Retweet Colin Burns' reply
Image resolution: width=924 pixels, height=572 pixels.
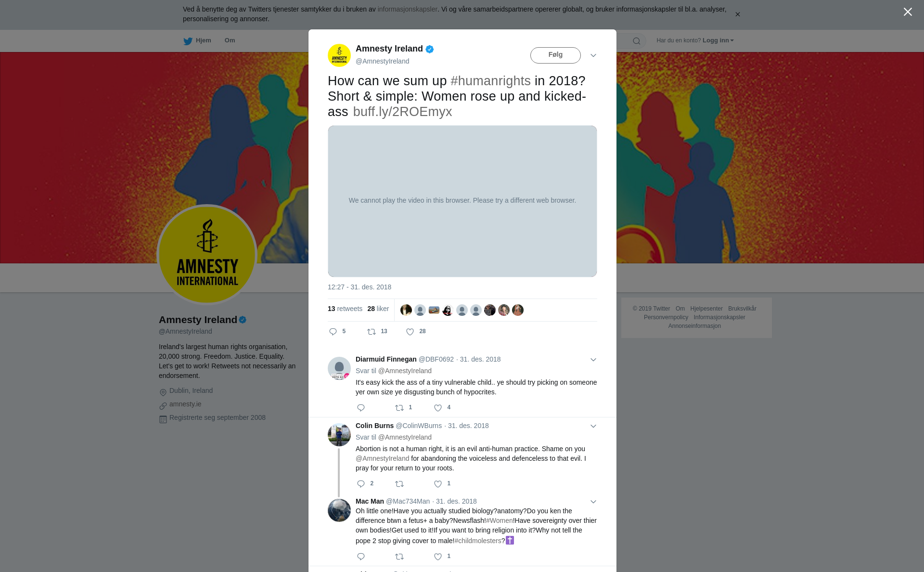(x=399, y=484)
